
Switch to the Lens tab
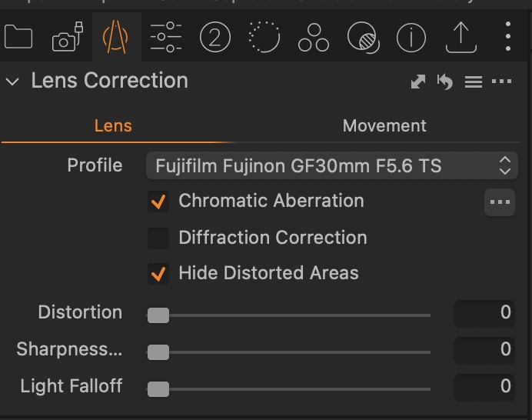coord(113,126)
